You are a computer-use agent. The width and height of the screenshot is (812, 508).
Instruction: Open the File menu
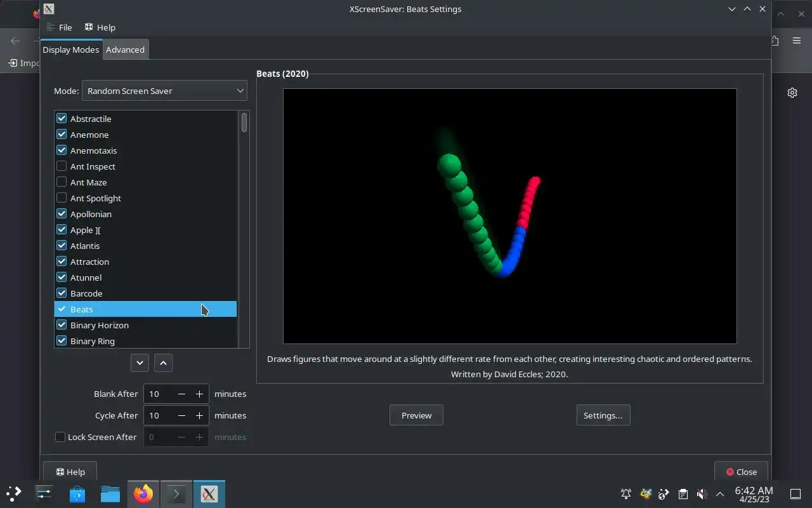(x=59, y=27)
